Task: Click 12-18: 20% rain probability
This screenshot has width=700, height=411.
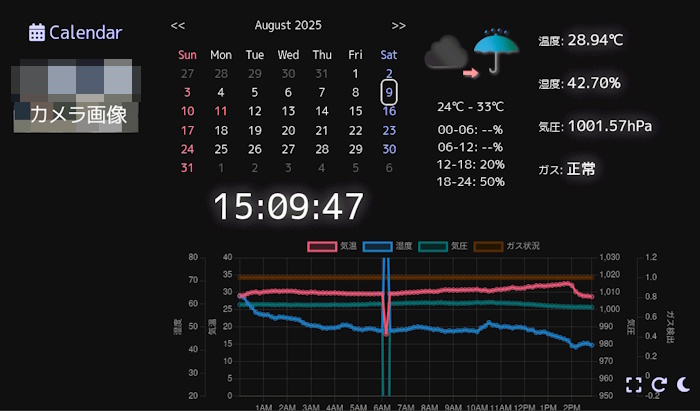Action: click(x=471, y=165)
